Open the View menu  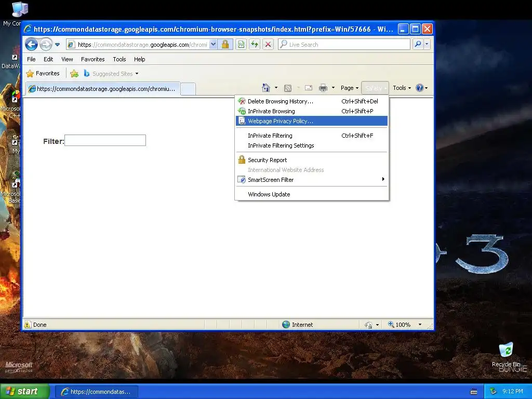coord(67,59)
